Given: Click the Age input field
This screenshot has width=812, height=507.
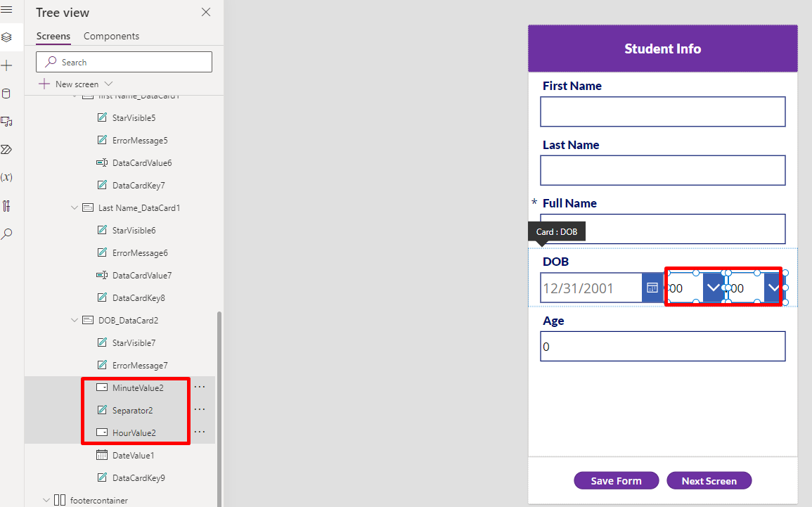Looking at the screenshot, I should click(662, 346).
